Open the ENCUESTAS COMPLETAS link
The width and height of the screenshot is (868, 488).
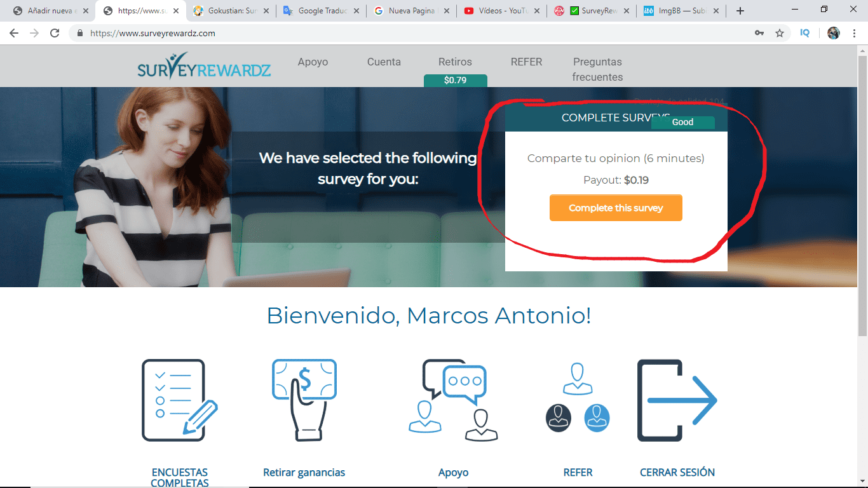180,477
